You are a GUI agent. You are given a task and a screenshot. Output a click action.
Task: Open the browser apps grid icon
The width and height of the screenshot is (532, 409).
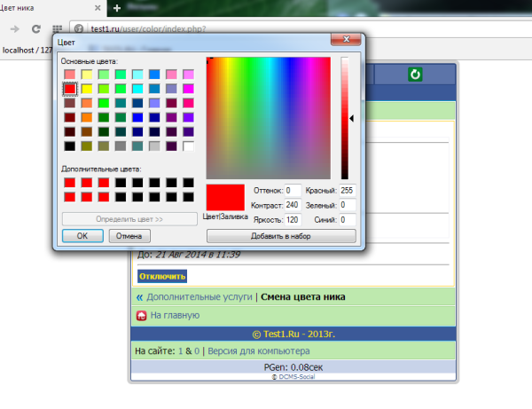click(x=59, y=29)
